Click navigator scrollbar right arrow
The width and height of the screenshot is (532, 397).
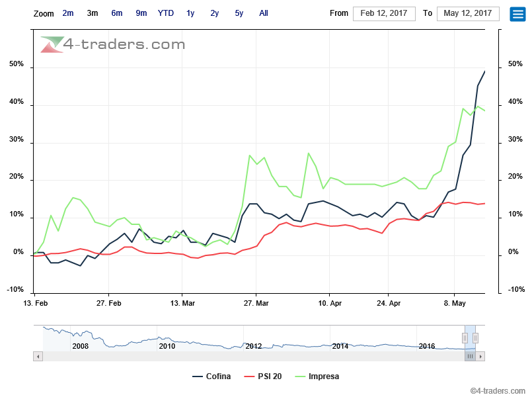pyautogui.click(x=480, y=356)
